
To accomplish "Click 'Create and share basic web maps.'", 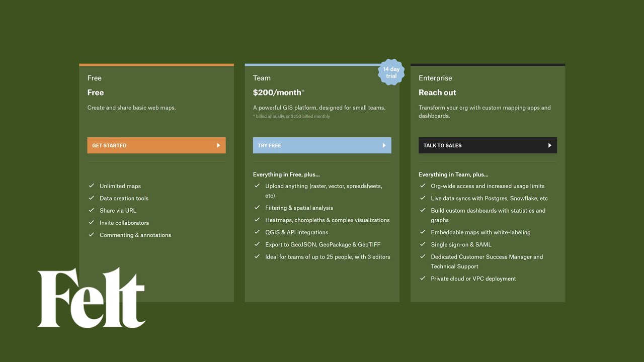I will click(131, 108).
